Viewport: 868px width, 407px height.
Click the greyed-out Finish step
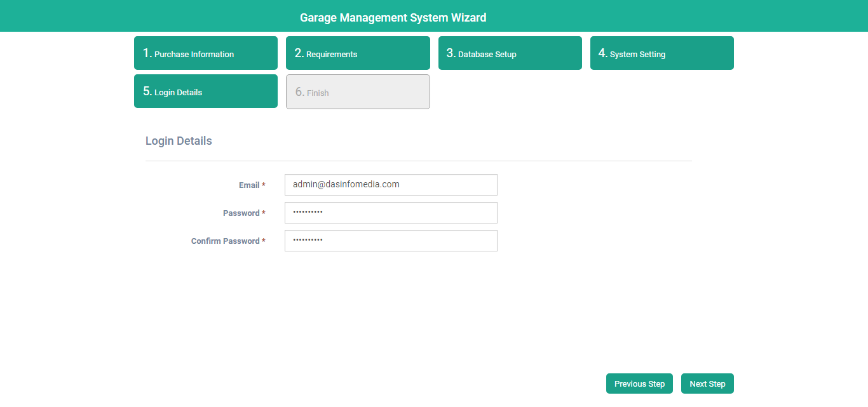click(x=358, y=92)
